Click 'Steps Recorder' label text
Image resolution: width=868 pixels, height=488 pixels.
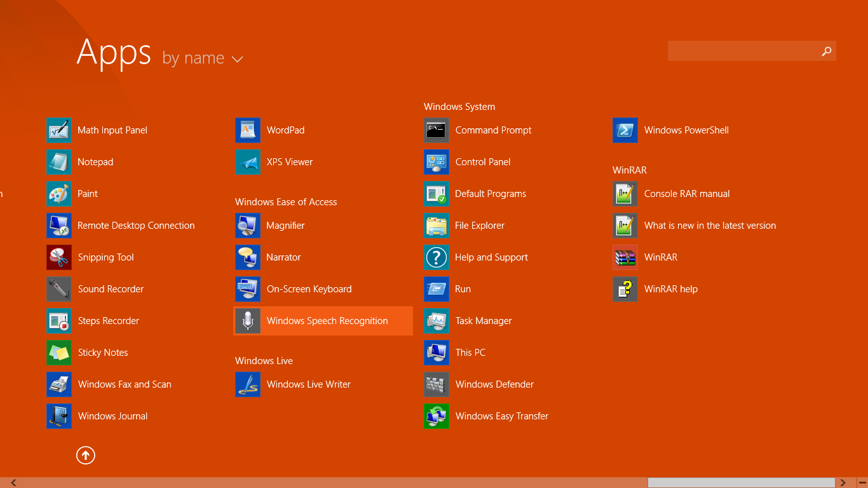(109, 321)
